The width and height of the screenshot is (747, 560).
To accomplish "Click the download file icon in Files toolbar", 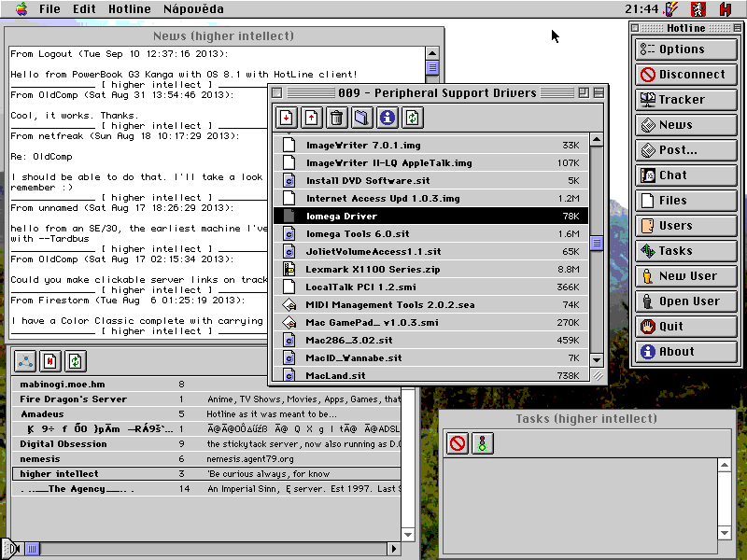I will tap(287, 117).
